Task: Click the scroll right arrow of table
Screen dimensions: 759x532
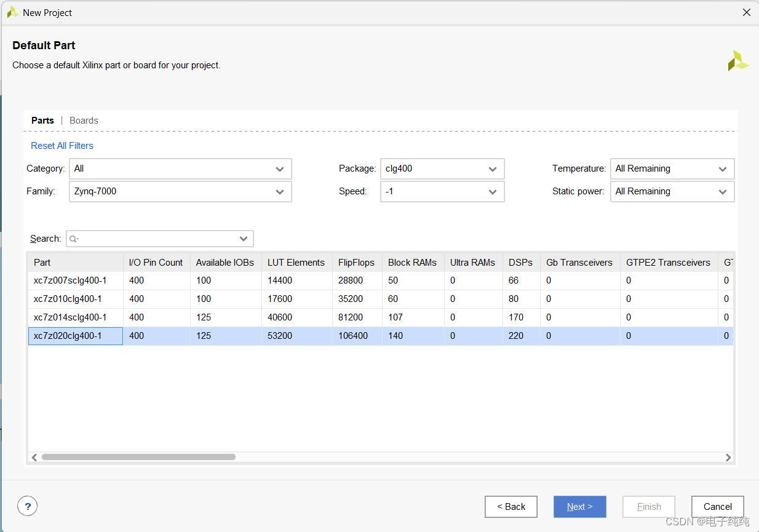Action: coord(728,457)
